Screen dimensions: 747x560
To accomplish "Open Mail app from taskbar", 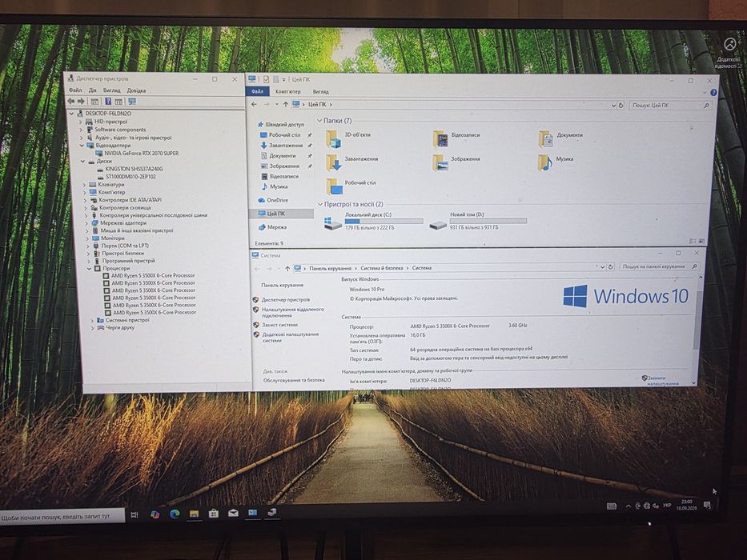I will (x=233, y=513).
